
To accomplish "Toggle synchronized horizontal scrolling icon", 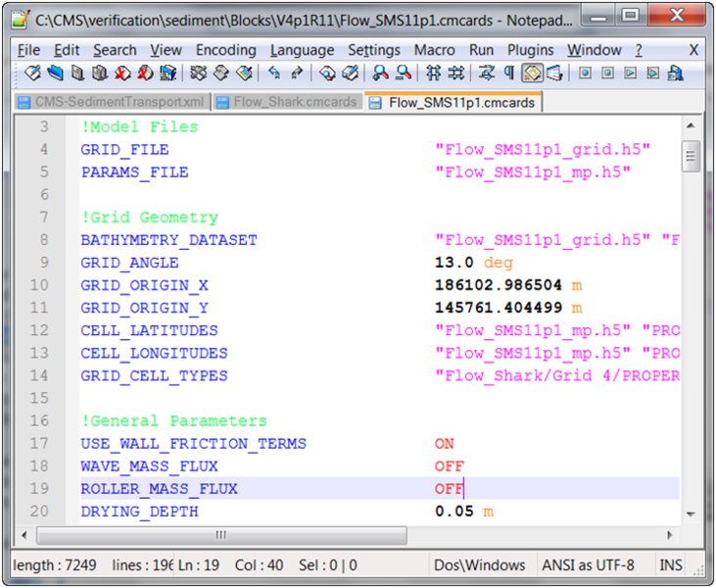I will (x=456, y=73).
